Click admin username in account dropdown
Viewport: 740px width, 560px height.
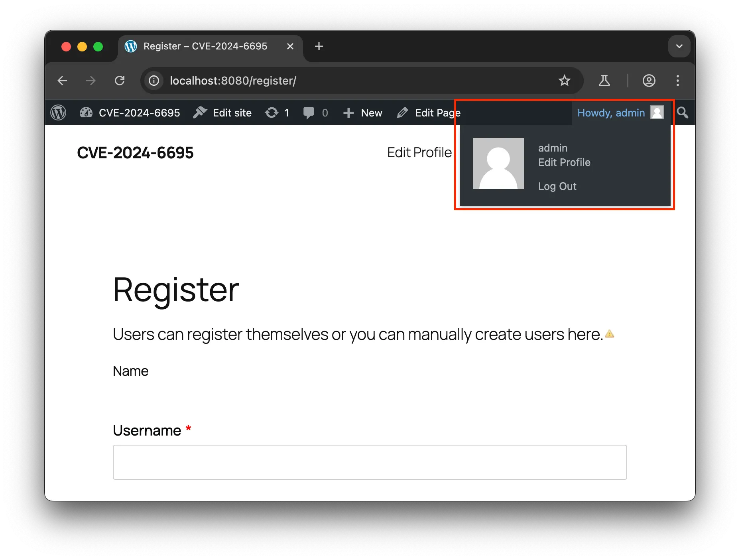(x=553, y=148)
